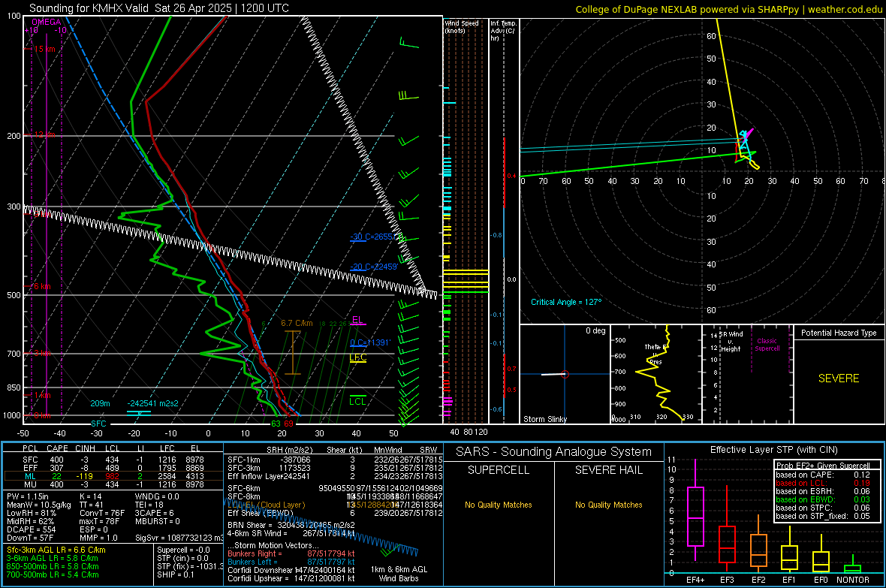Click the Wind Speed (knots) header
The image size is (886, 588).
click(462, 26)
